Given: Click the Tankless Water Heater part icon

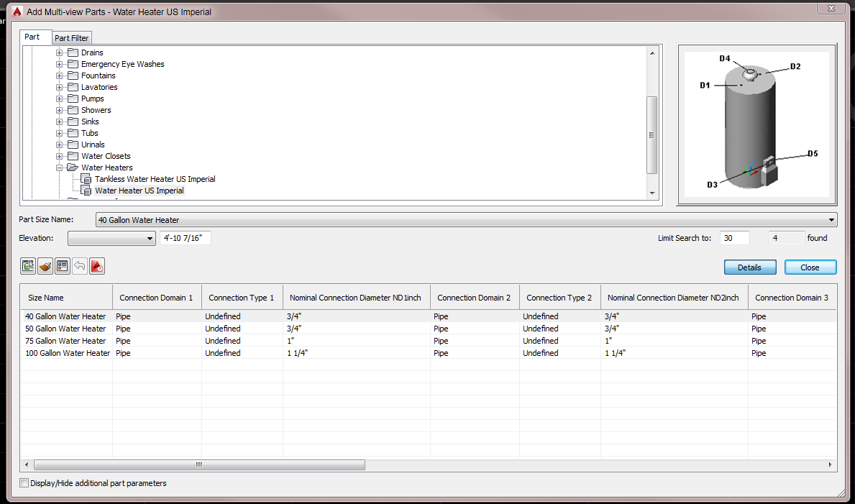Looking at the screenshot, I should pyautogui.click(x=86, y=179).
